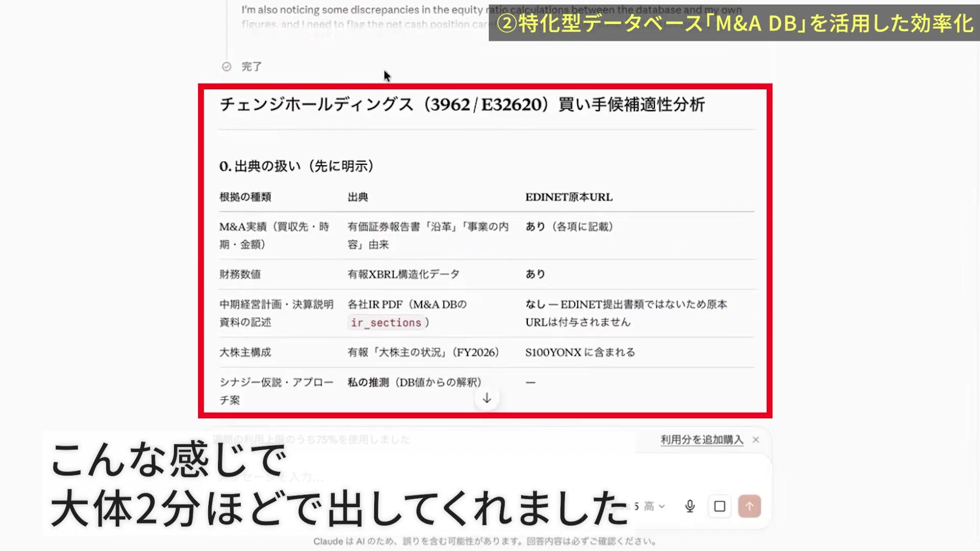The width and height of the screenshot is (980, 551).
Task: Click the 利用分を追加購入 link
Action: pos(702,439)
